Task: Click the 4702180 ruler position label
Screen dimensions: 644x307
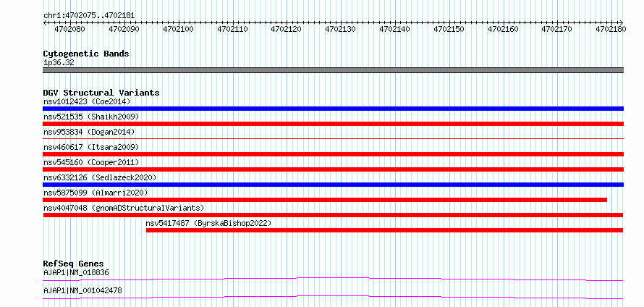Action: tap(611, 29)
